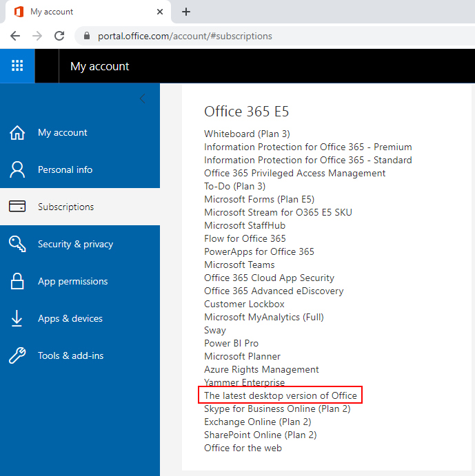Click the person icon for Personal info
Screen dimensions: 475x476
pyautogui.click(x=17, y=169)
